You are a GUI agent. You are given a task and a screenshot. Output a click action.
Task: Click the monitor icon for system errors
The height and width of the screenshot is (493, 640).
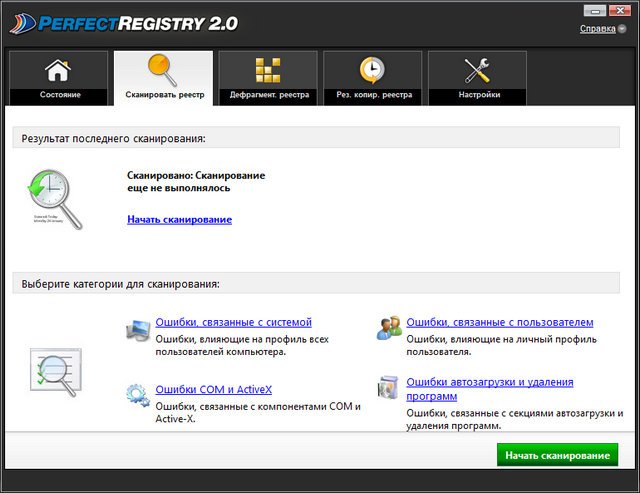(138, 329)
